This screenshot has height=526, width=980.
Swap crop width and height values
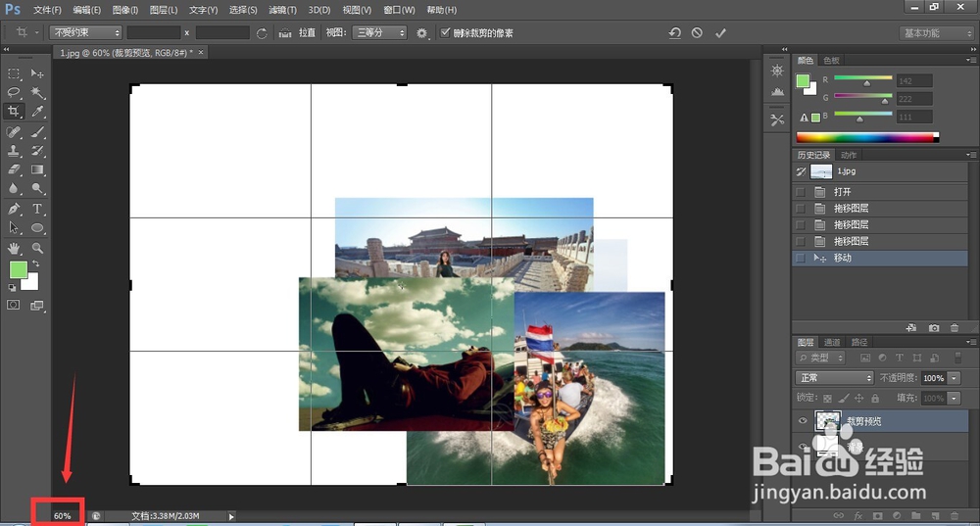click(x=262, y=33)
